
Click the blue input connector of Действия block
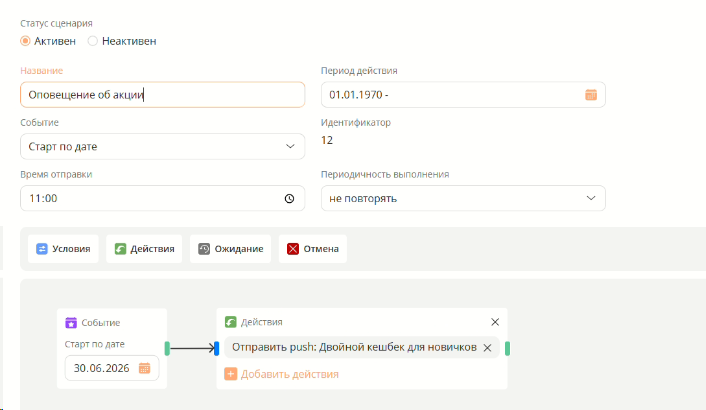pos(217,348)
